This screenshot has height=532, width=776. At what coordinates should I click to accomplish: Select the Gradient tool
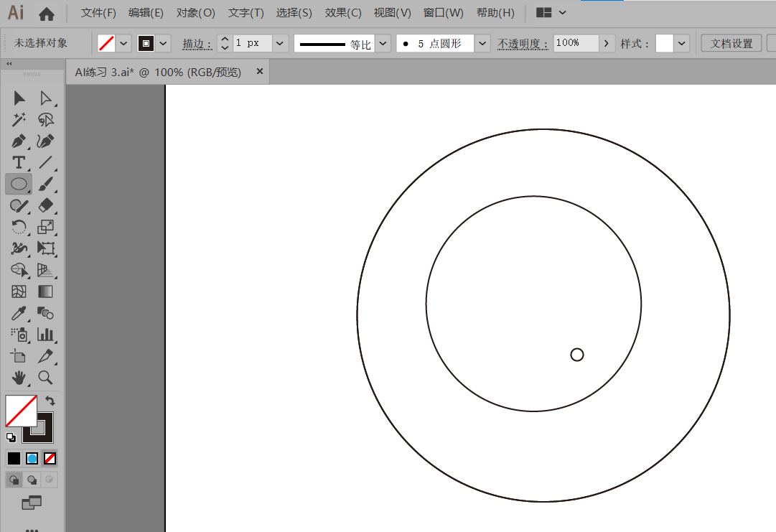pos(45,291)
